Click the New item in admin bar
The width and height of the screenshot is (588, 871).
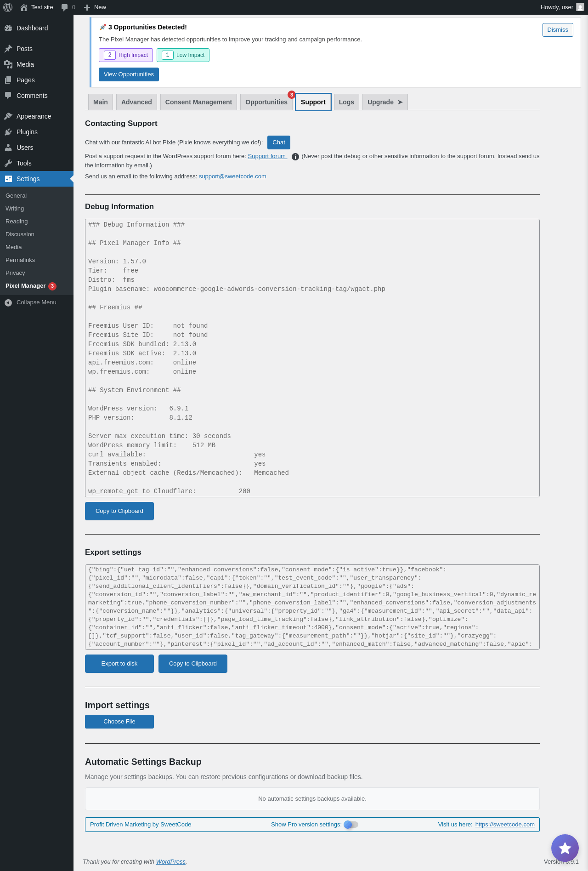click(x=95, y=7)
